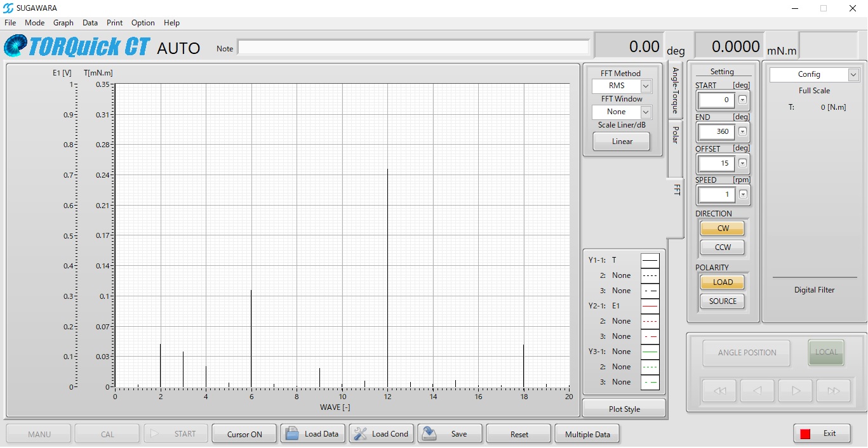The width and height of the screenshot is (868, 448).
Task: Select CCW direction
Action: click(723, 247)
